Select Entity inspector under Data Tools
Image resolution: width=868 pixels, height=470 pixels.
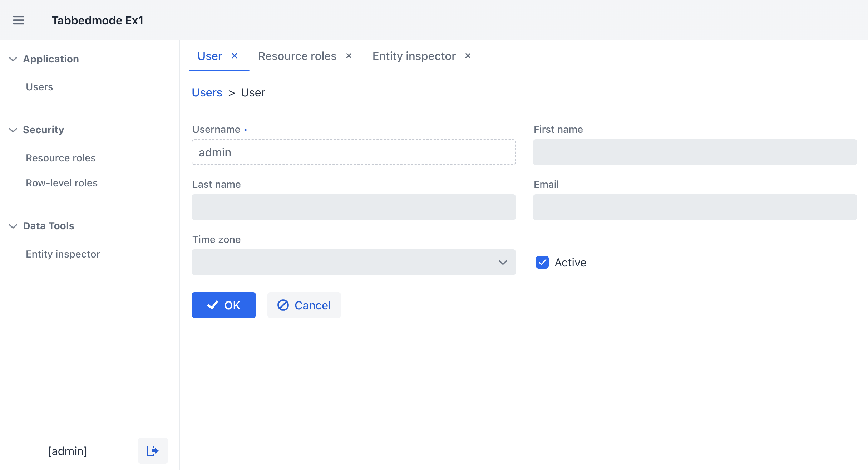click(63, 254)
